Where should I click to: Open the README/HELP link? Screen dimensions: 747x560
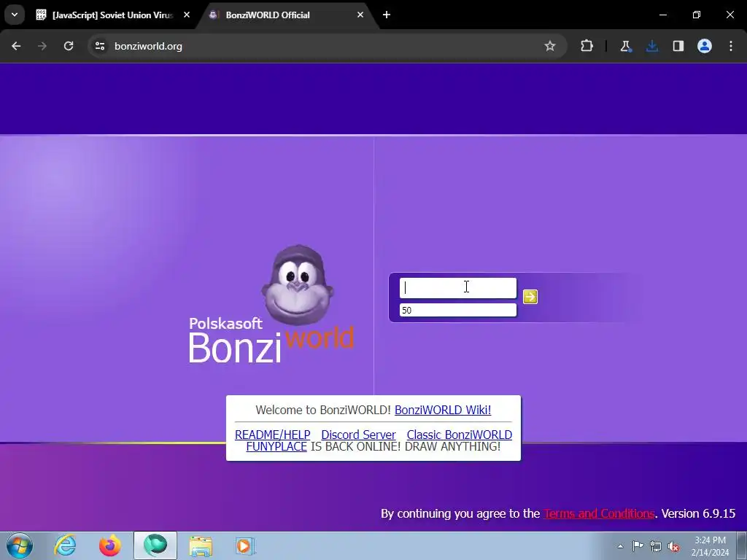(x=273, y=435)
